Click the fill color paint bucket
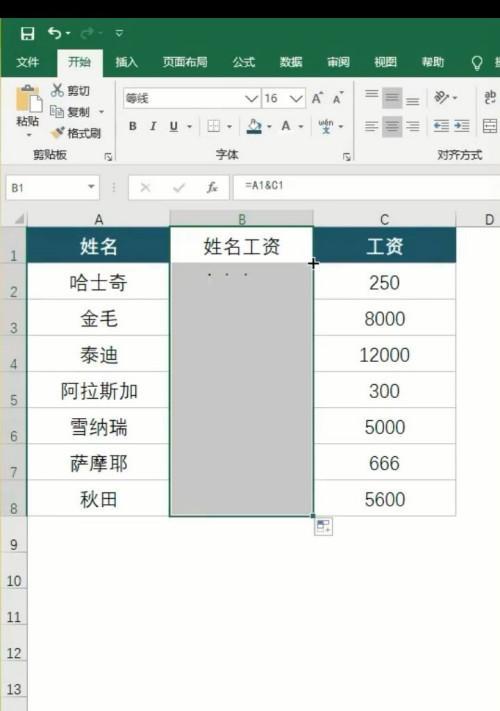Screen dimensions: 500x711 coord(254,126)
